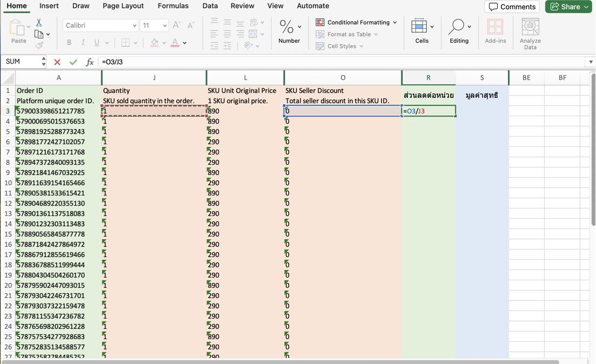
Task: Apply the red font color
Action: point(175,43)
